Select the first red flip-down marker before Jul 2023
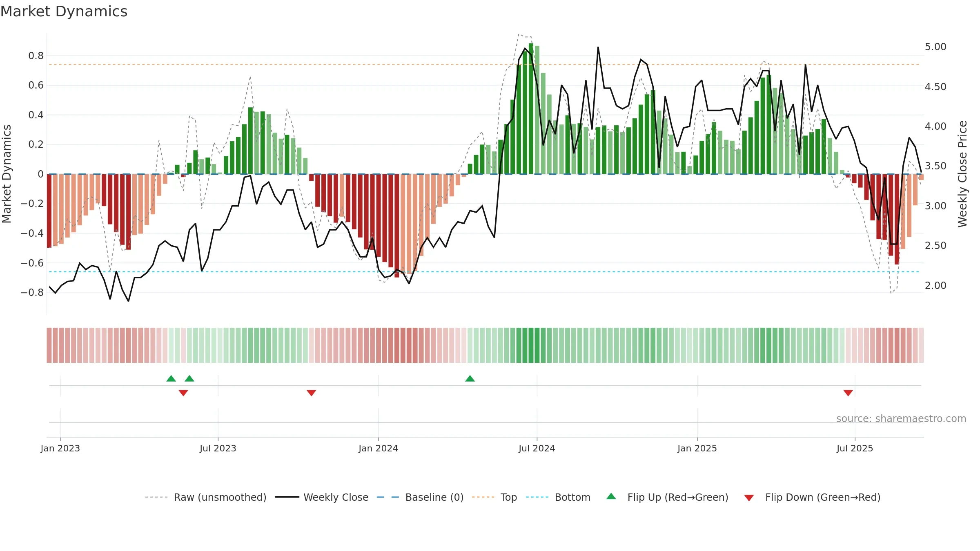This screenshot has width=980, height=551. click(x=183, y=393)
